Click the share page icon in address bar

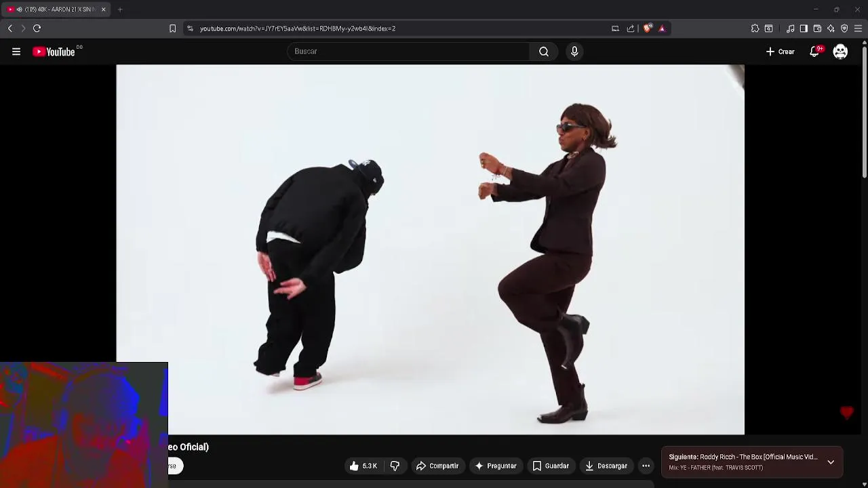pos(631,28)
